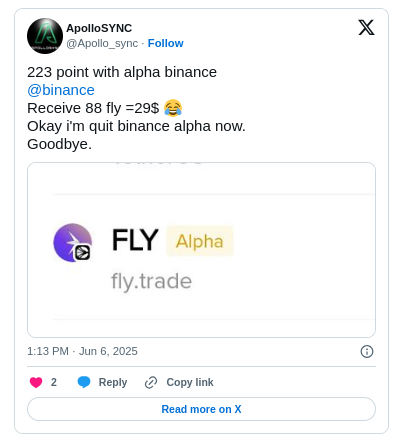
Task: Click the fly.trade text in image
Action: [151, 281]
